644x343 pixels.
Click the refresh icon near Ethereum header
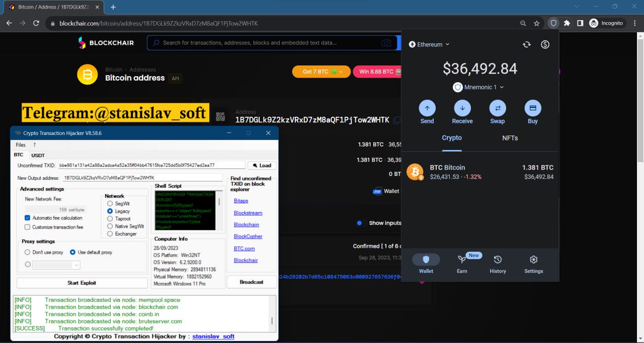point(526,44)
